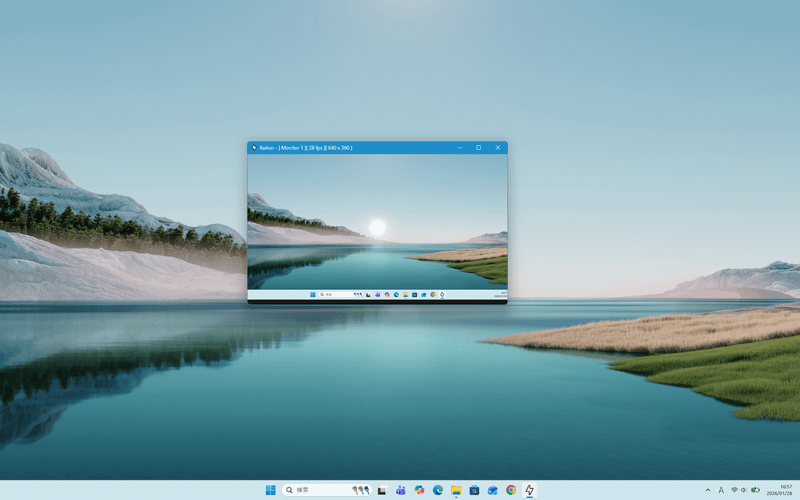Open Copilot from the taskbar
Viewport: 800px width, 500px height.
[x=419, y=490]
